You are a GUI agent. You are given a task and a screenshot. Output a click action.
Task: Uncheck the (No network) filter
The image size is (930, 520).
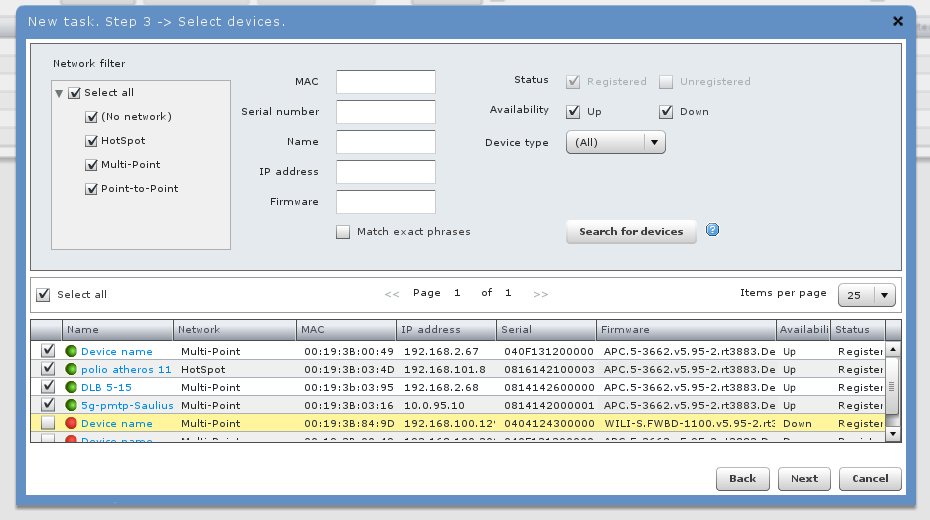click(91, 117)
